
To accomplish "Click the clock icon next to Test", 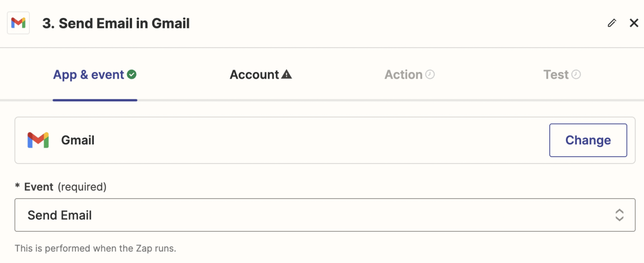I will click(576, 74).
